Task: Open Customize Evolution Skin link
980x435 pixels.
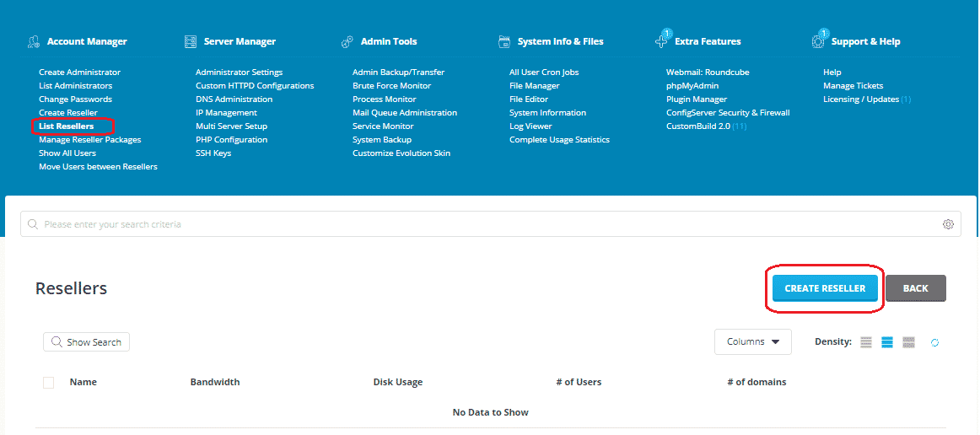Action: pyautogui.click(x=401, y=153)
